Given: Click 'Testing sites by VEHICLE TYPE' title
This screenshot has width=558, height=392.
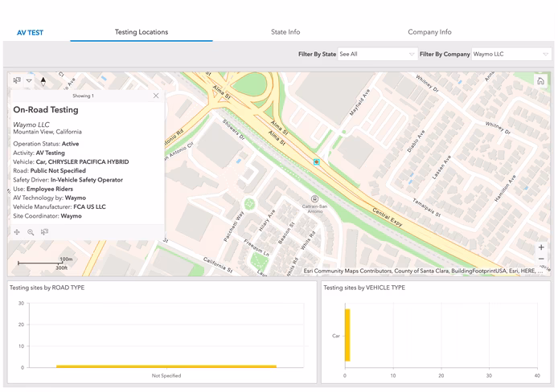Looking at the screenshot, I should tap(364, 288).
